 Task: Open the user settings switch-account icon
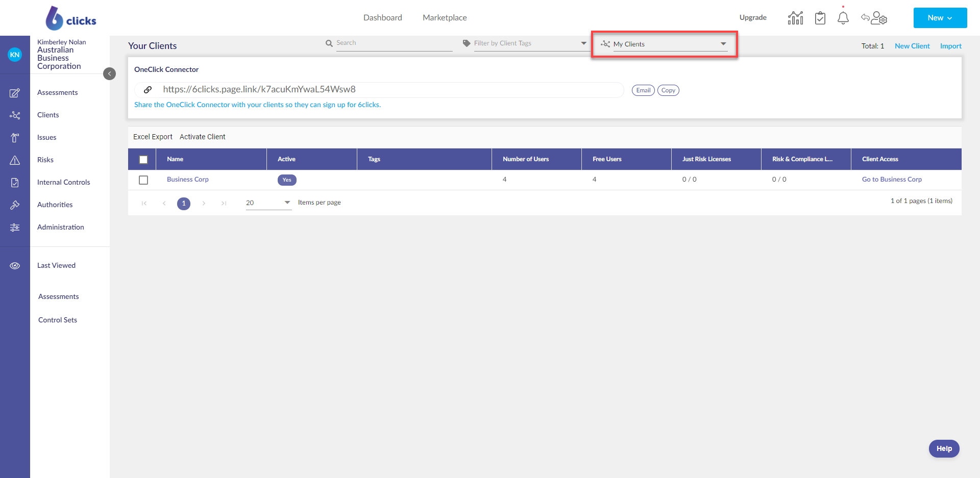(x=874, y=18)
